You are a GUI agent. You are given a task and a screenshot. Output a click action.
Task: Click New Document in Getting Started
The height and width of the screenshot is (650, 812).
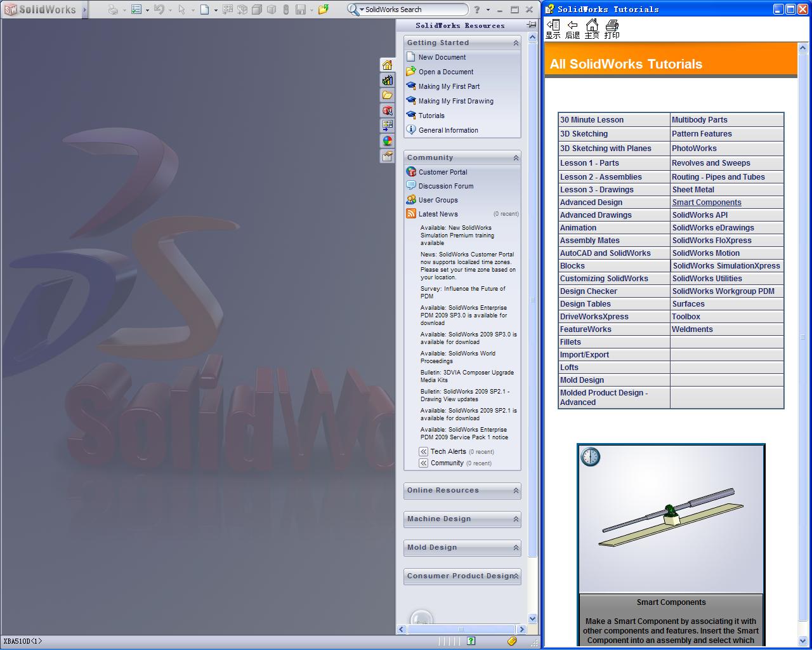coord(442,57)
